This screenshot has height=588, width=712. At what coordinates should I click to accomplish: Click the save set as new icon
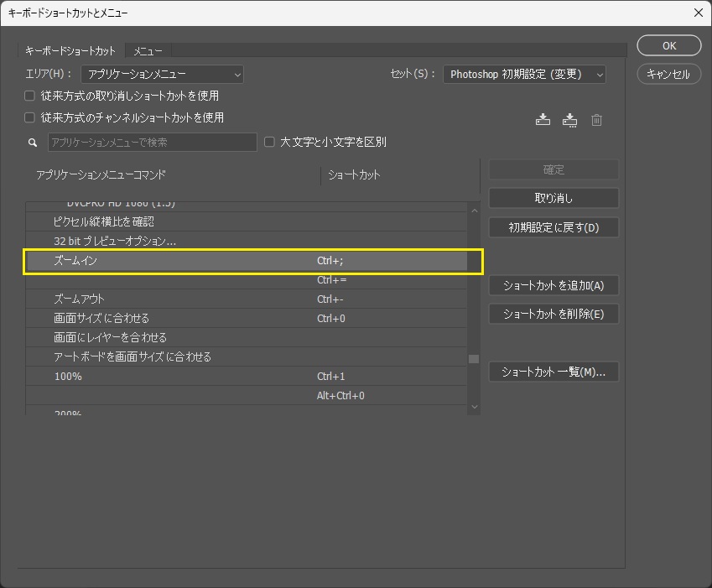click(570, 120)
